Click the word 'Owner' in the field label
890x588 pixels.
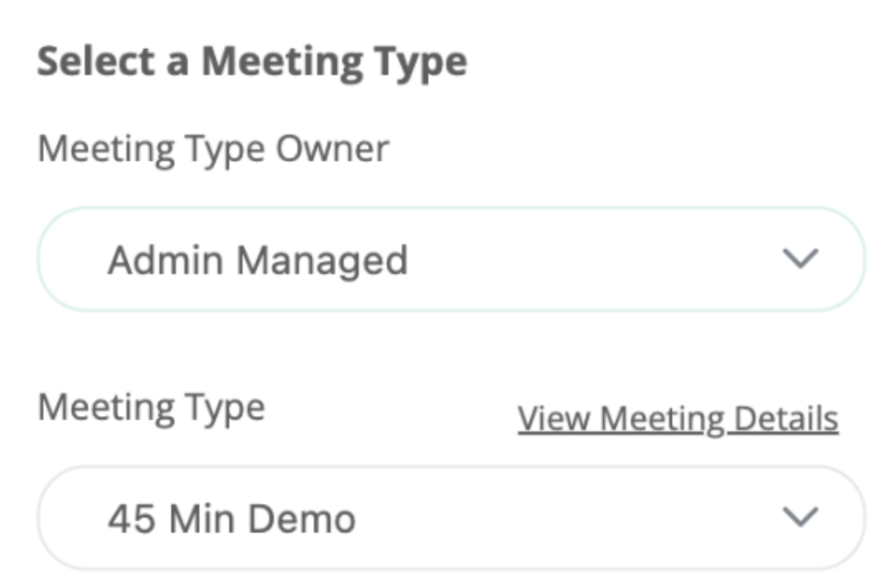tap(332, 149)
